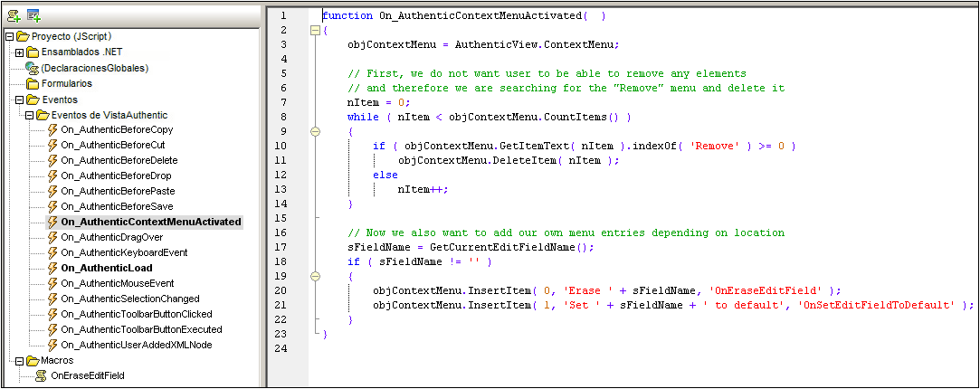Click lightning icon of On_AuthenticMouseEvent
Image resolution: width=980 pixels, height=389 pixels.
(x=52, y=283)
